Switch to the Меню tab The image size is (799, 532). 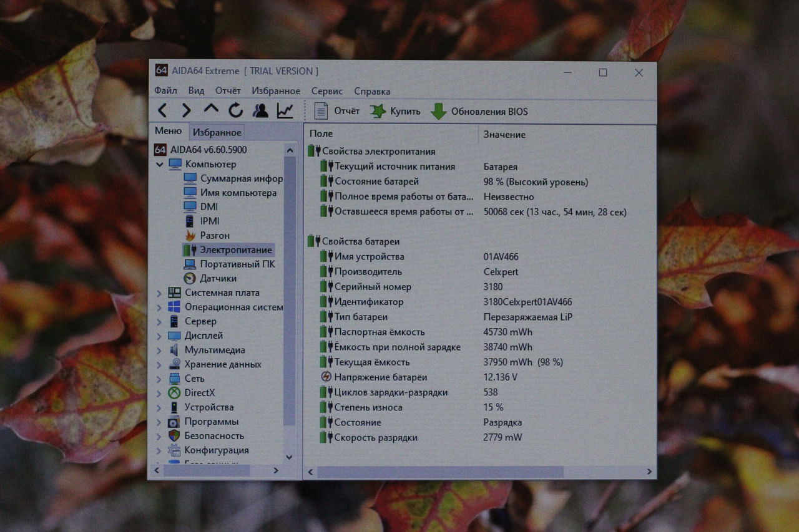point(169,131)
